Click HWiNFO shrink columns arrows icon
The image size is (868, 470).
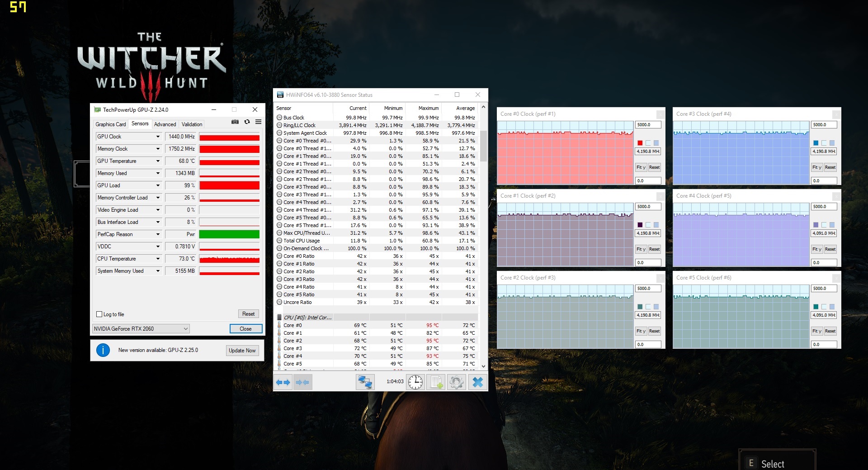(x=302, y=382)
